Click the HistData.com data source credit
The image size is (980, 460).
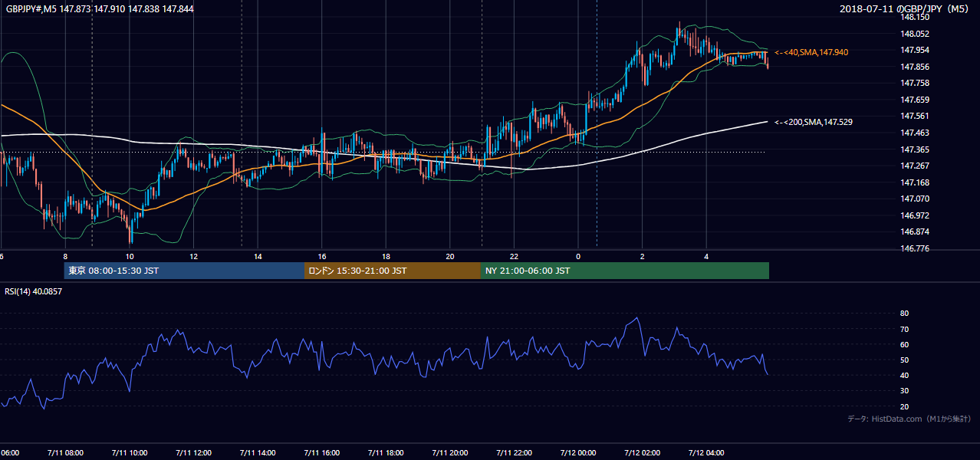point(909,419)
